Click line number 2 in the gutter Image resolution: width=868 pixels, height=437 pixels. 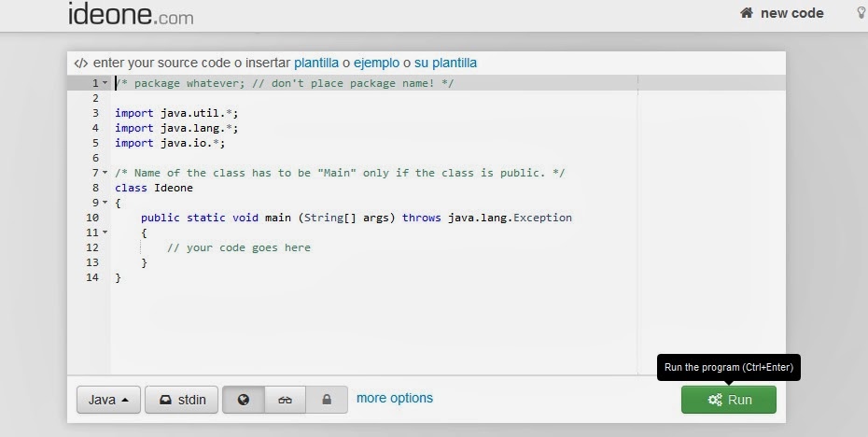point(95,98)
